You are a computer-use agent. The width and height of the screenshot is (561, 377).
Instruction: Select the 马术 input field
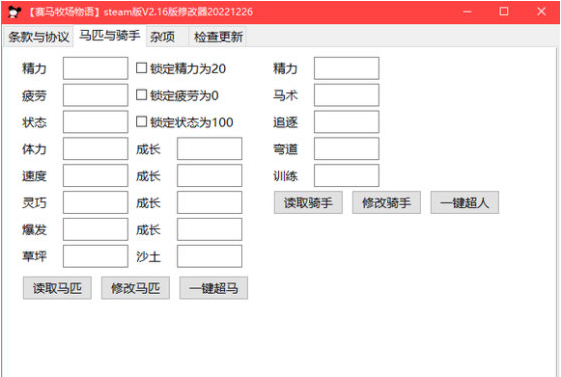[347, 95]
